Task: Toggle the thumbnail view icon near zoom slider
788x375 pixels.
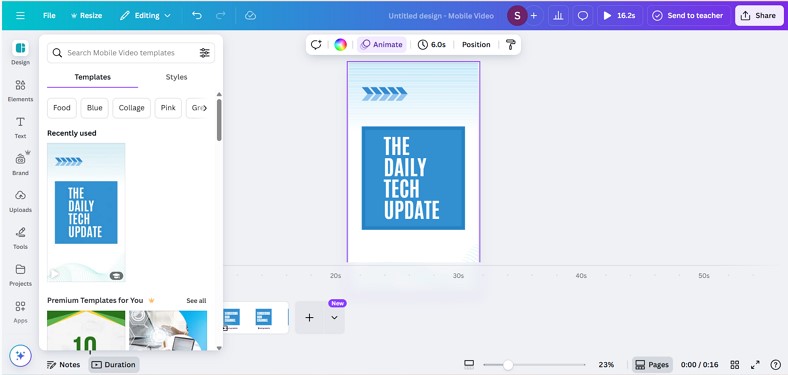Action: point(469,364)
